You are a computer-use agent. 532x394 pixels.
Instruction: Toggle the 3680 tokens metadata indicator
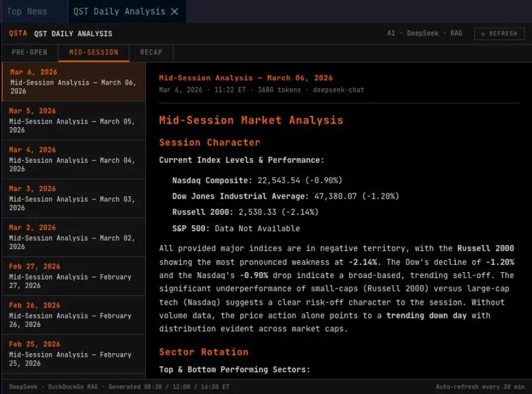281,90
